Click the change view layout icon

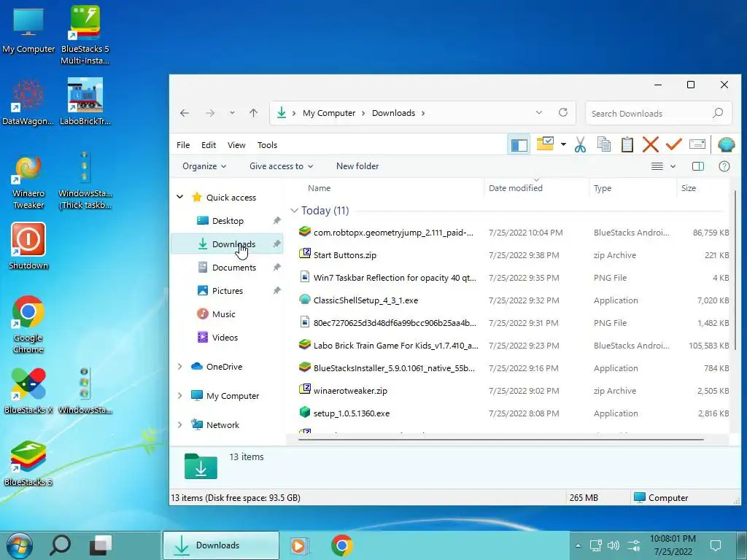(657, 166)
